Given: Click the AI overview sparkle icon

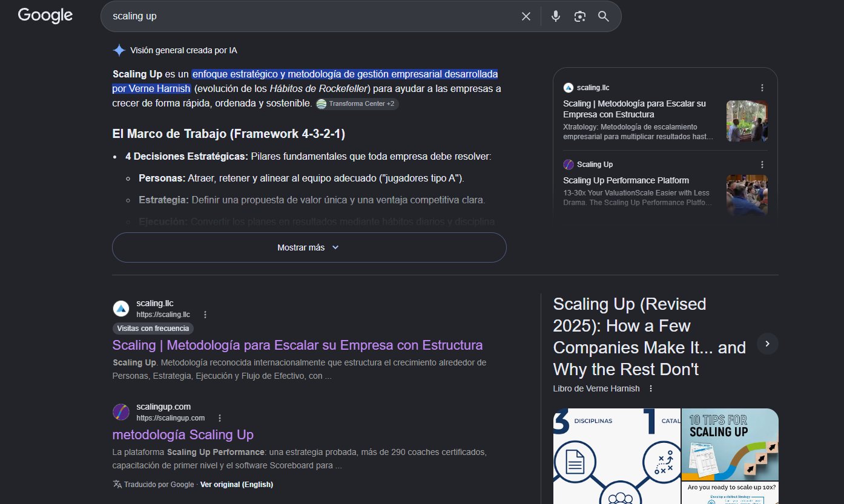Looking at the screenshot, I should tap(119, 50).
